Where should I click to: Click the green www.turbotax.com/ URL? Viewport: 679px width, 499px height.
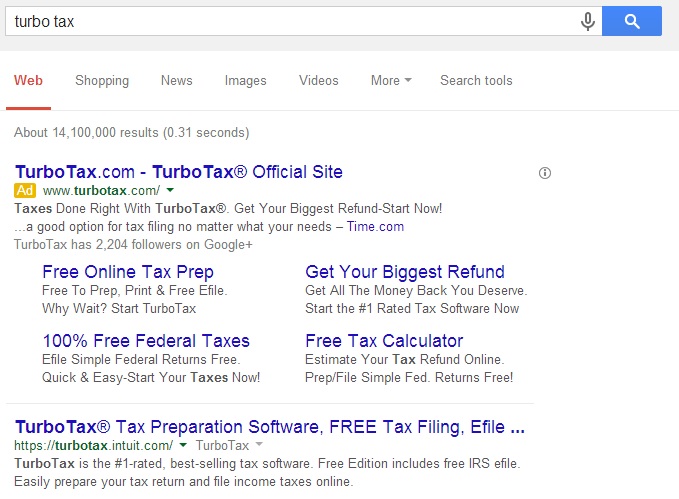(101, 191)
